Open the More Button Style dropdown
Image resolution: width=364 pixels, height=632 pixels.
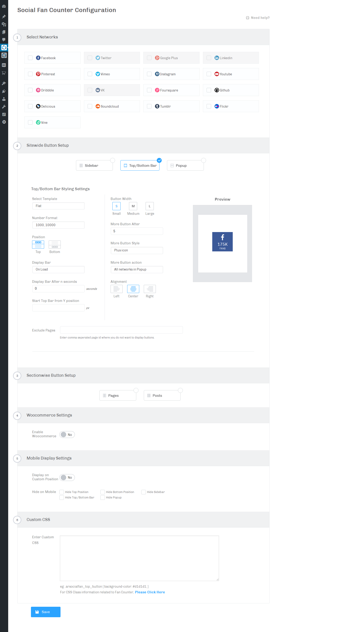[x=137, y=250]
